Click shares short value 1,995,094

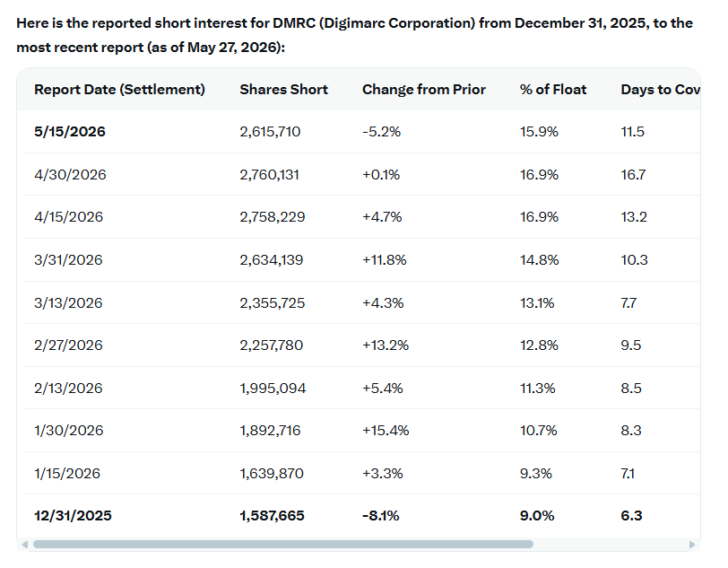[273, 388]
